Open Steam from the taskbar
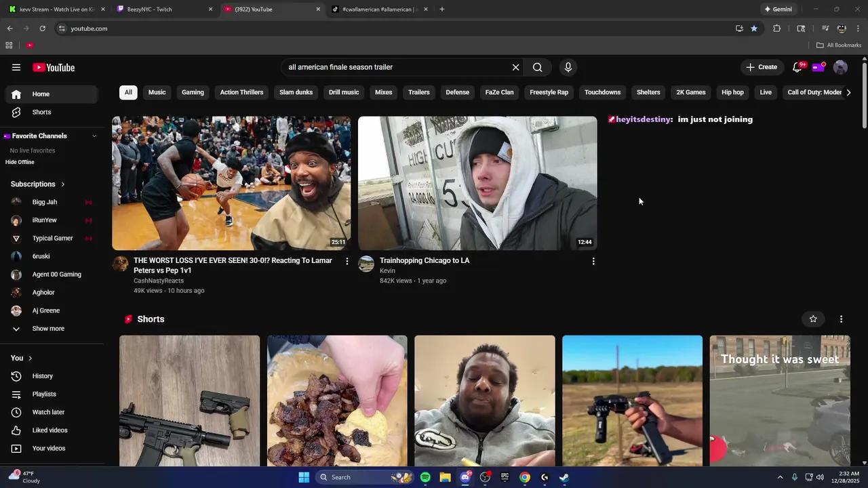The image size is (868, 488). [x=564, y=477]
